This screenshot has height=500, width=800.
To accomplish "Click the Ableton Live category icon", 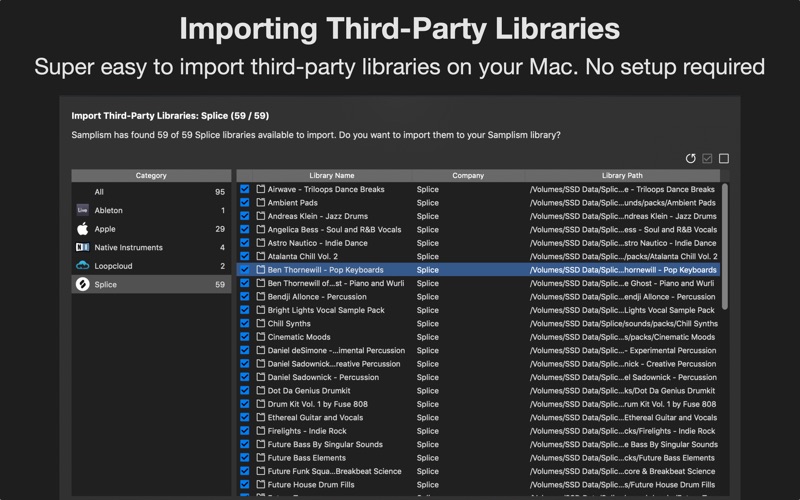I will click(x=82, y=210).
